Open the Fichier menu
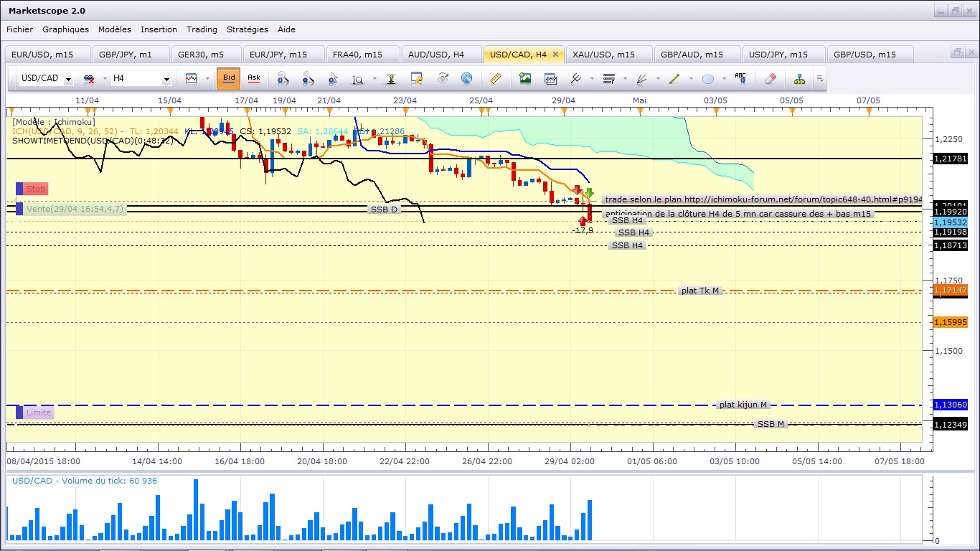The height and width of the screenshot is (551, 980). [x=20, y=29]
